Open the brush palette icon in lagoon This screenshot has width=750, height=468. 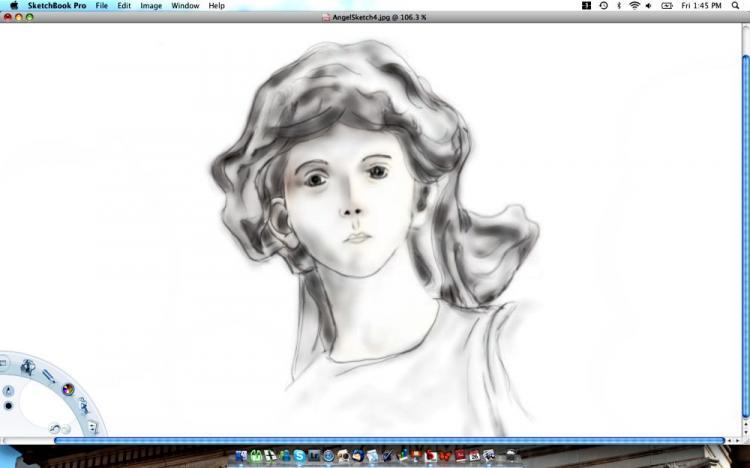[28, 368]
